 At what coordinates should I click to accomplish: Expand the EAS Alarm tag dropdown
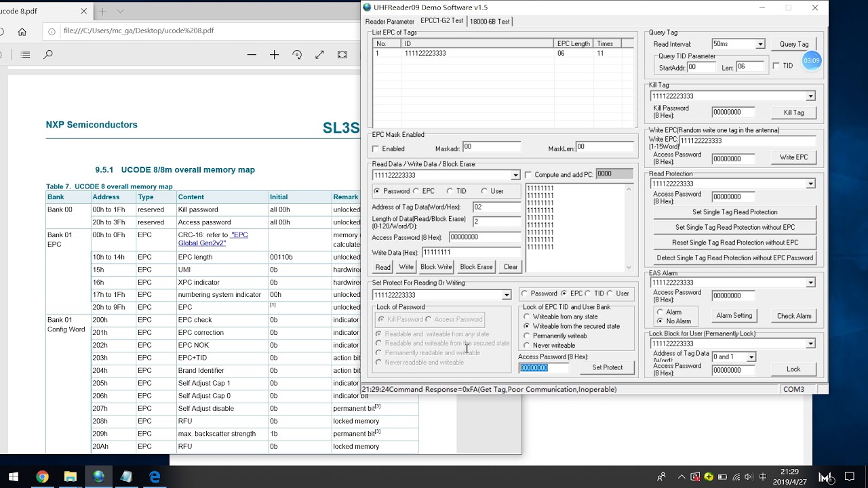click(x=810, y=283)
